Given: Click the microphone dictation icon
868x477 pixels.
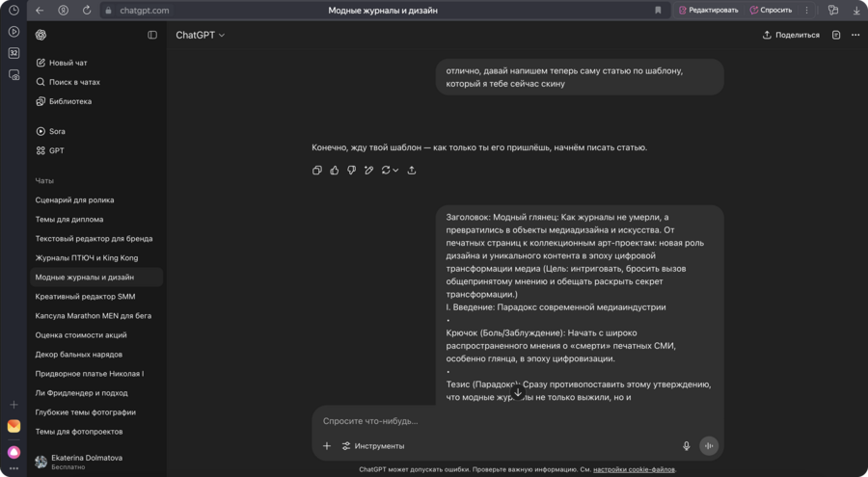Looking at the screenshot, I should coord(687,446).
